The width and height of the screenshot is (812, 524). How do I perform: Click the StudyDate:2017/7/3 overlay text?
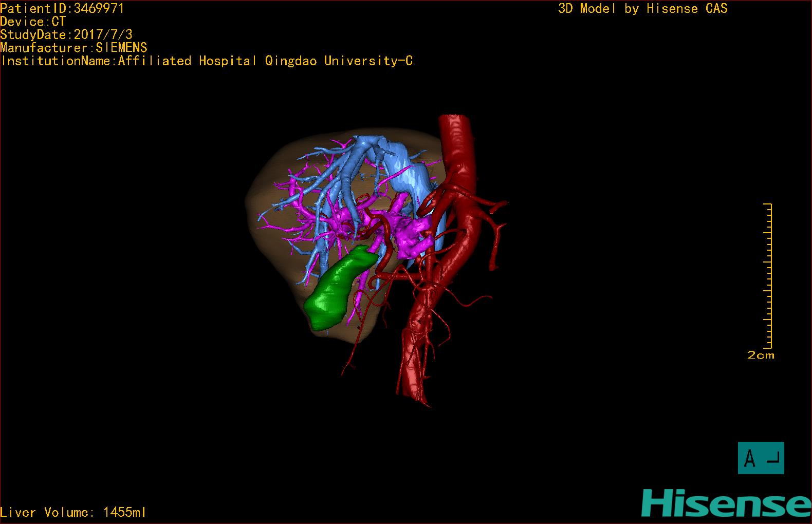(66, 34)
